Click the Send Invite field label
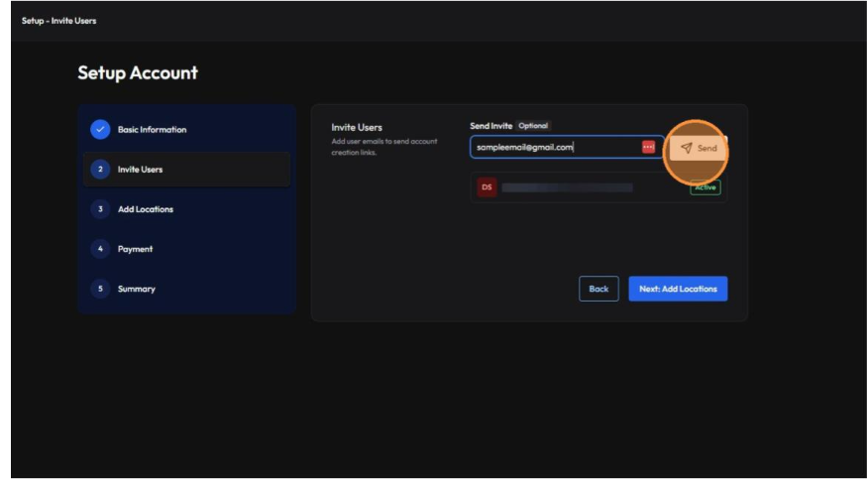 click(491, 126)
